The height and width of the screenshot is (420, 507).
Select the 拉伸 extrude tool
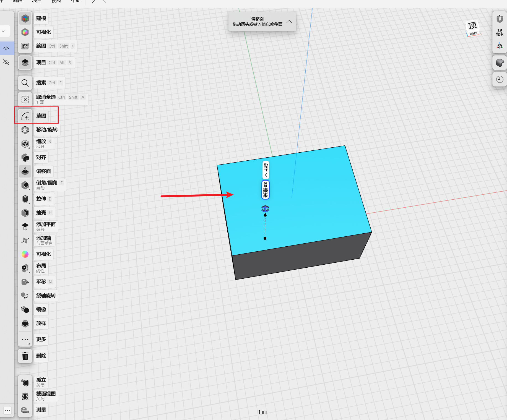click(x=25, y=199)
